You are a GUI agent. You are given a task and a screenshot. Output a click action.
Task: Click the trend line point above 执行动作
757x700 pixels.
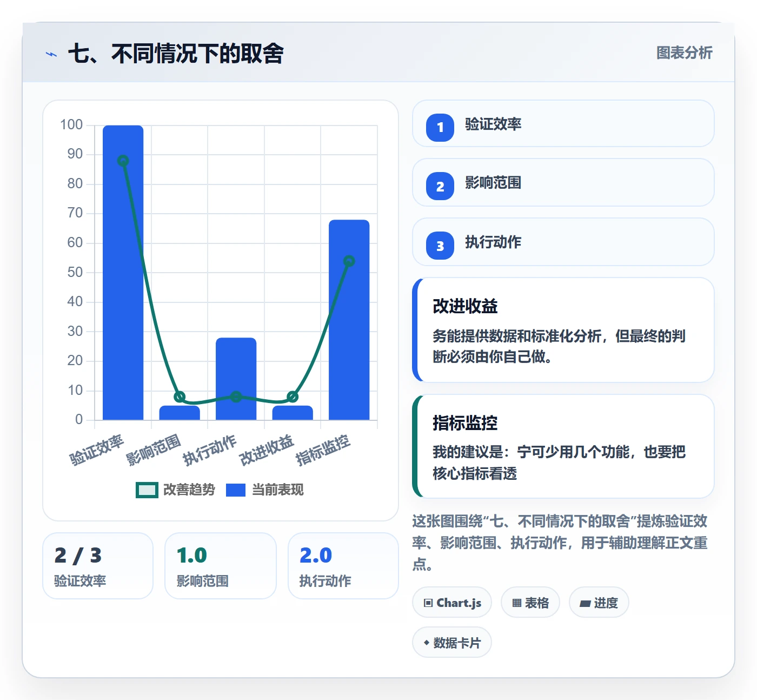point(236,397)
